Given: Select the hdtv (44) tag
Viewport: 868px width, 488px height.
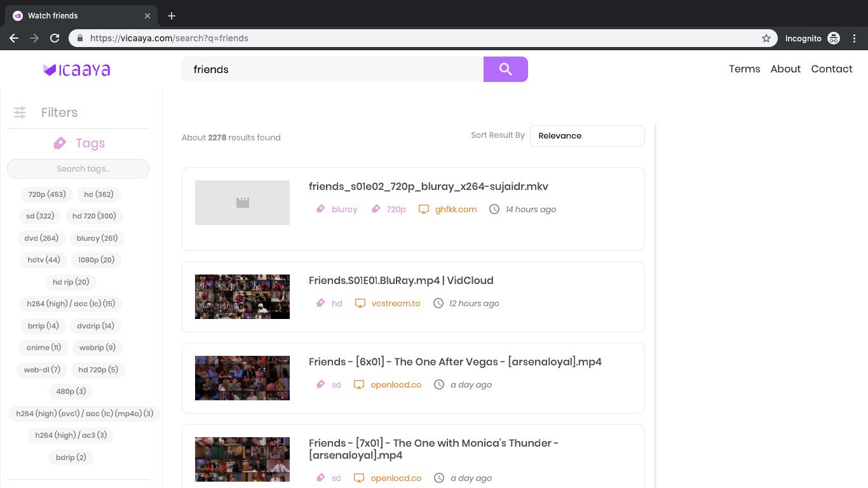Looking at the screenshot, I should 44,260.
